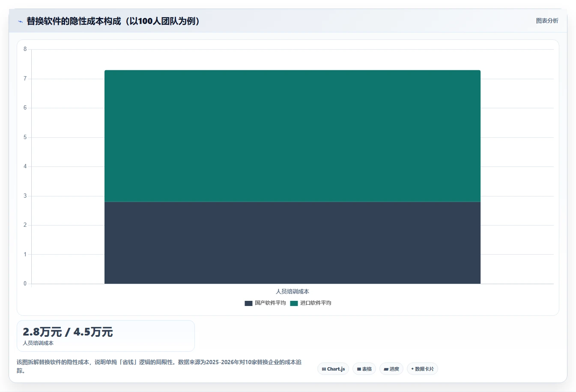Click the 图表分析 label in header

(x=547, y=21)
